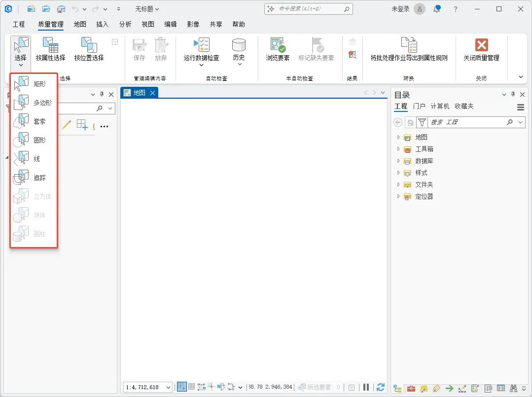532x397 pixels.
Task: Click catalog back arrow button
Action: click(398, 122)
